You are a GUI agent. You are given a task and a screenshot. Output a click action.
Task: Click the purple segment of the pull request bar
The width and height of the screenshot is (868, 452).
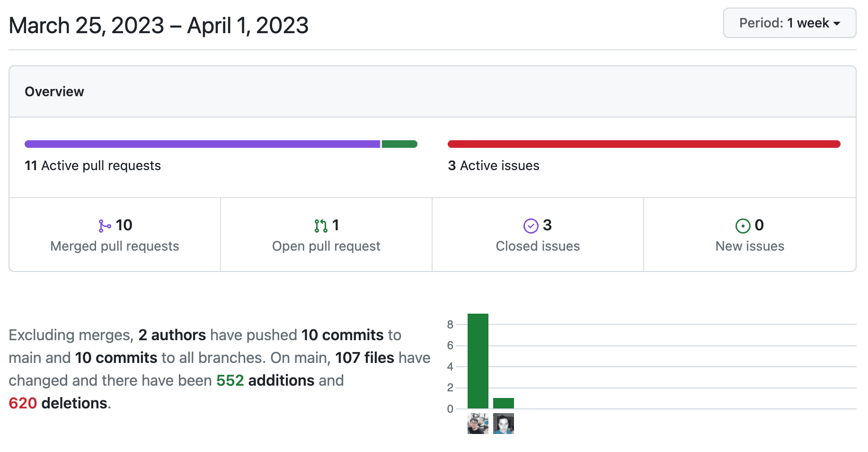coord(202,144)
